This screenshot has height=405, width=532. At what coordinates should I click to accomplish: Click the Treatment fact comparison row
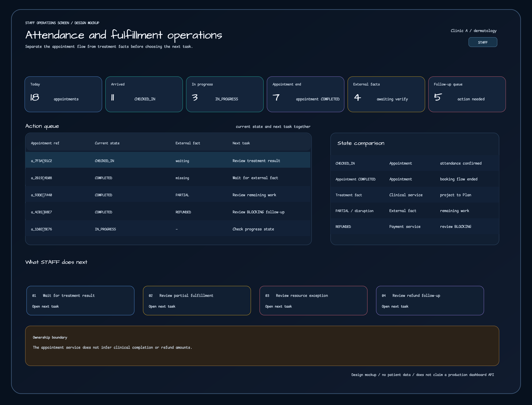pyautogui.click(x=415, y=195)
